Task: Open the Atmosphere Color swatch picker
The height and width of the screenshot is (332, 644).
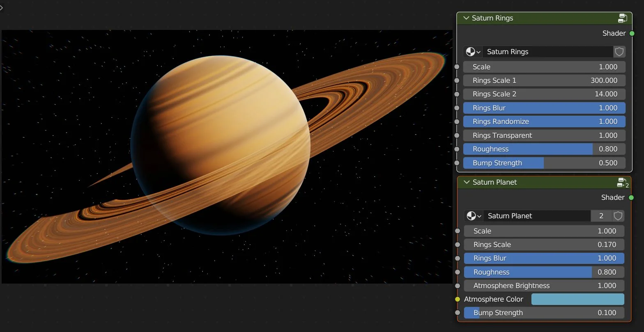Action: pyautogui.click(x=577, y=299)
